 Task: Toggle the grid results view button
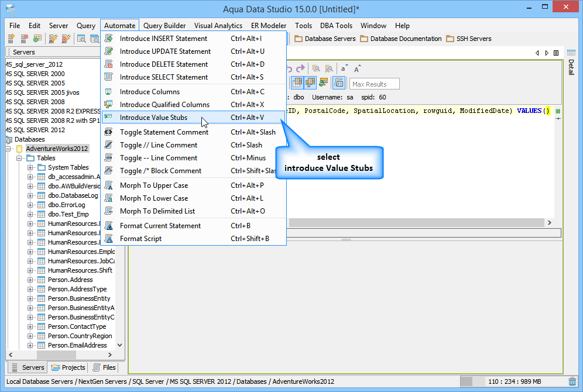(297, 83)
